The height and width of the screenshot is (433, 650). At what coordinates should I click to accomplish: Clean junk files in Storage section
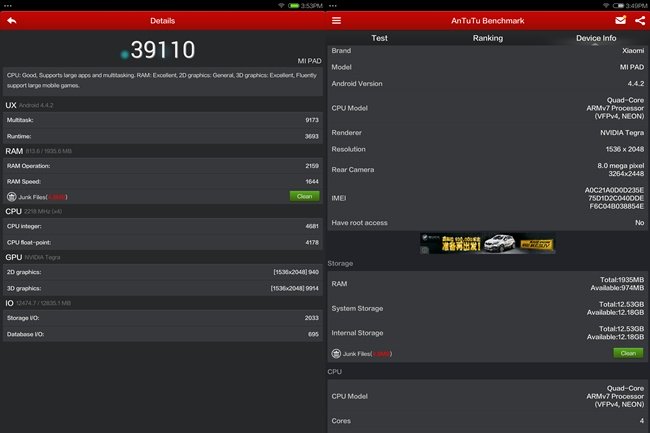[x=628, y=353]
